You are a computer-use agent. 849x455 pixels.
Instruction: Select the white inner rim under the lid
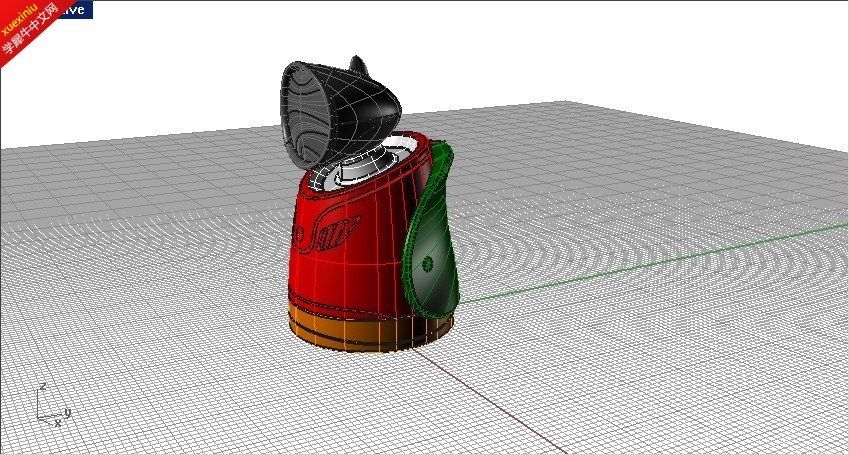(x=364, y=164)
